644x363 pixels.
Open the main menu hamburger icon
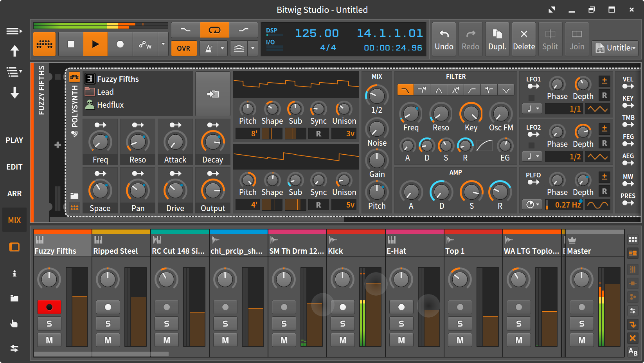click(x=14, y=31)
